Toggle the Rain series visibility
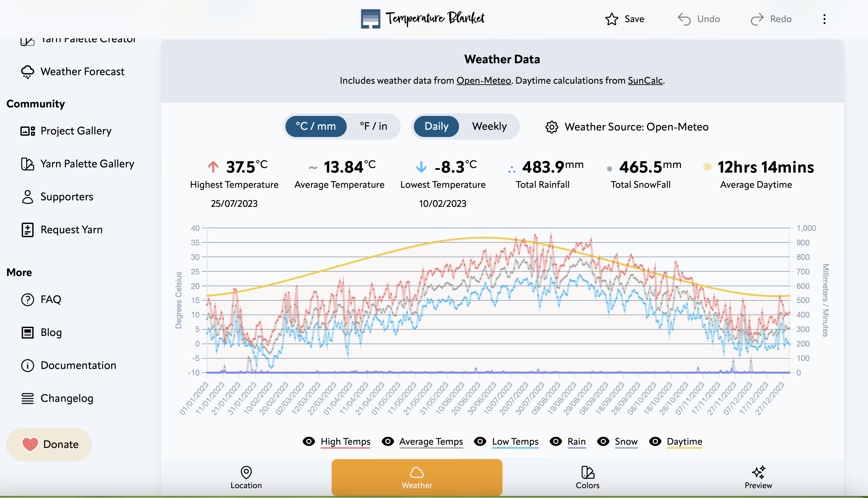The width and height of the screenshot is (868, 498). click(x=556, y=441)
